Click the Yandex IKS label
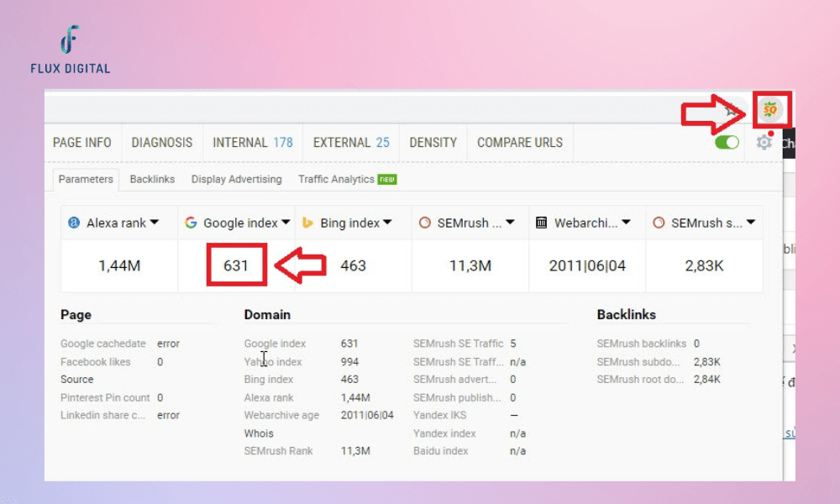This screenshot has width=840, height=504. click(x=439, y=415)
